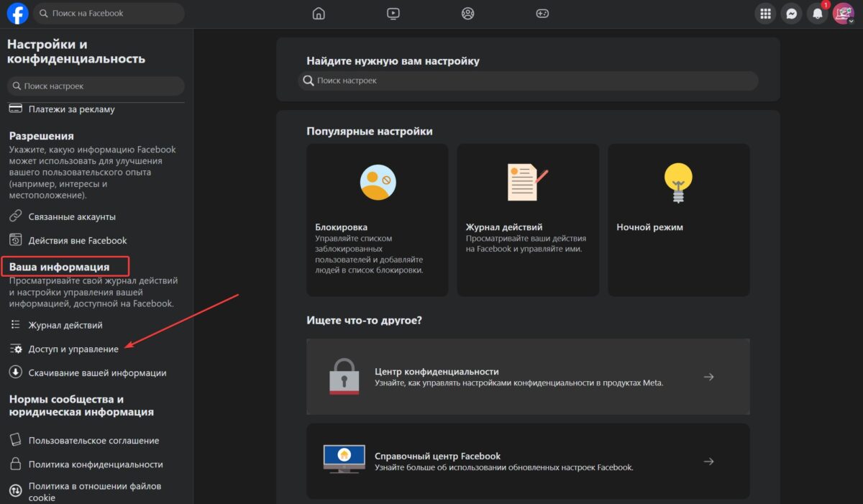Open the notifications bell icon
This screenshot has height=504, width=863.
pos(817,13)
